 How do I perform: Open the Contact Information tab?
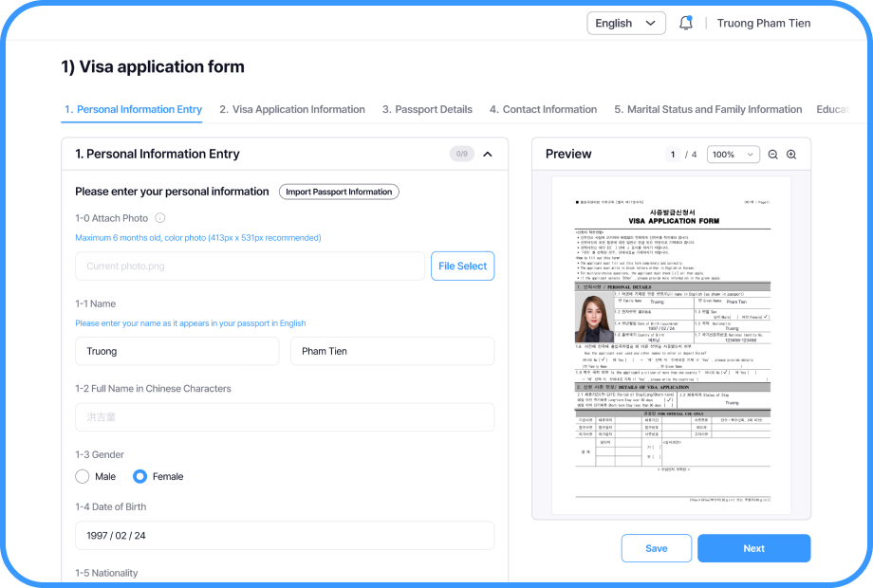click(543, 109)
